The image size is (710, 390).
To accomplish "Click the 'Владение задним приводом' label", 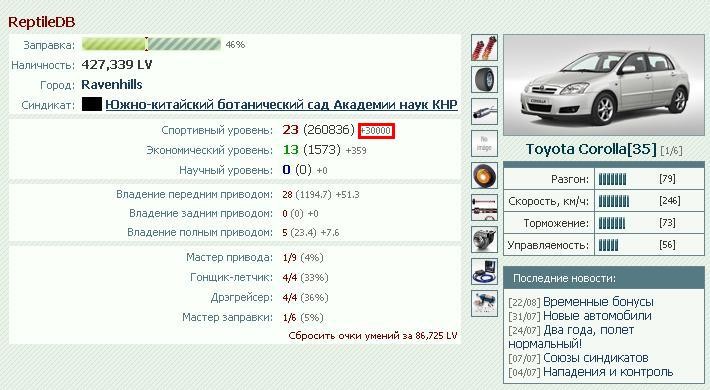I will click(201, 213).
